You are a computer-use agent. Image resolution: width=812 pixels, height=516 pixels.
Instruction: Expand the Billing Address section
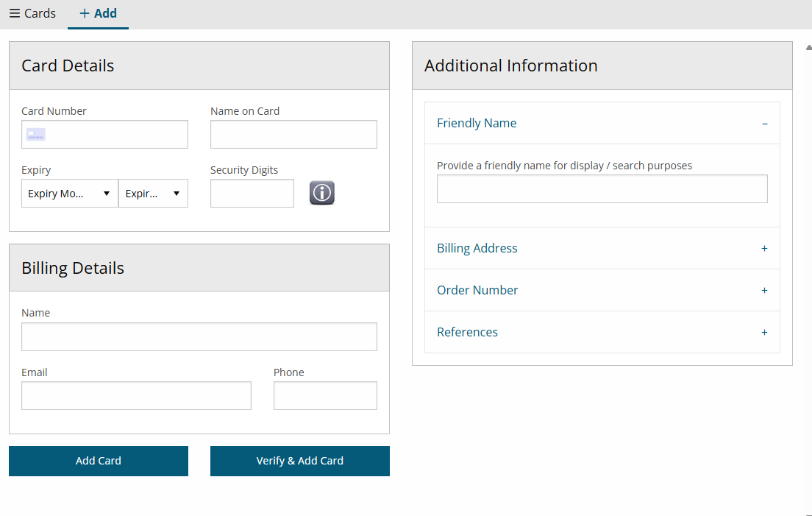point(477,249)
